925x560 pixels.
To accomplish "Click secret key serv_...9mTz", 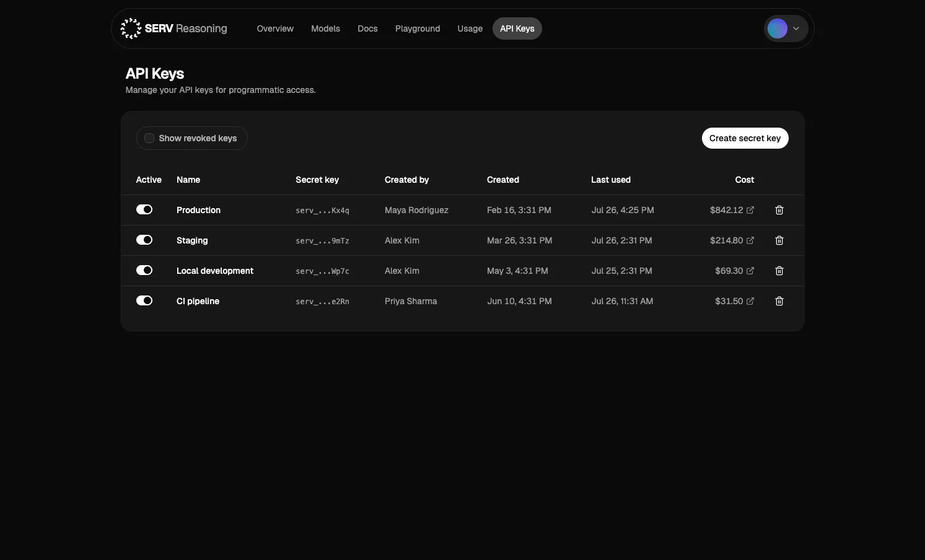I will click(322, 241).
